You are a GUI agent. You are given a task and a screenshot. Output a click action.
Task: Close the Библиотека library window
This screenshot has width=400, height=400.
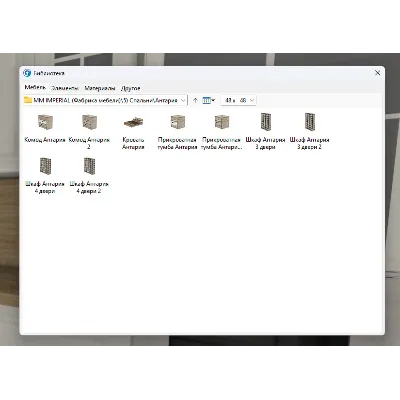tap(377, 73)
